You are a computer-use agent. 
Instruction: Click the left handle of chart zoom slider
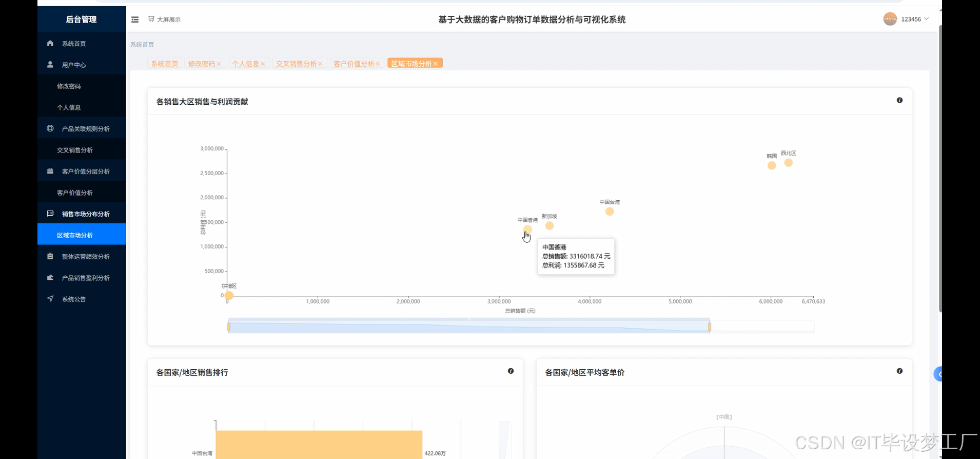229,327
